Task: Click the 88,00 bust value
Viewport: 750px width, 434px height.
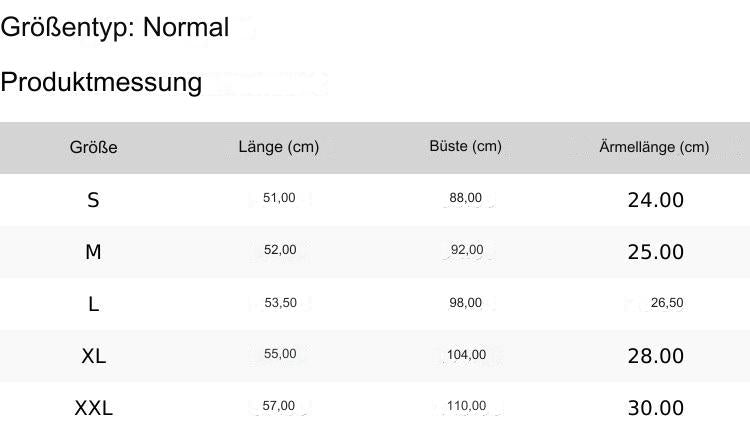Action: [466, 198]
